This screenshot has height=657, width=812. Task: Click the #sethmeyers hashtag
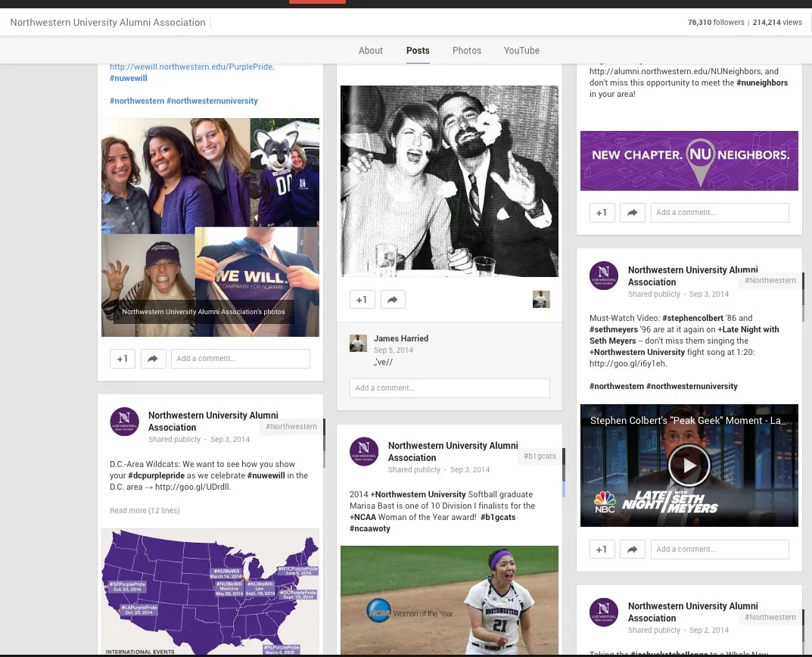pos(614,329)
